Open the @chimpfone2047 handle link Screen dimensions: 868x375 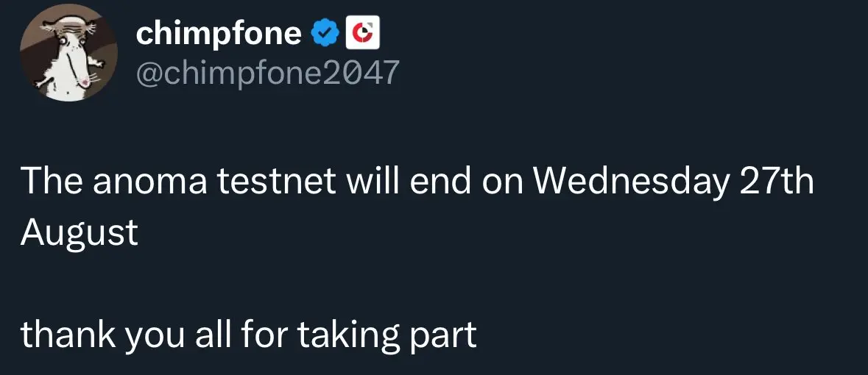tap(267, 72)
